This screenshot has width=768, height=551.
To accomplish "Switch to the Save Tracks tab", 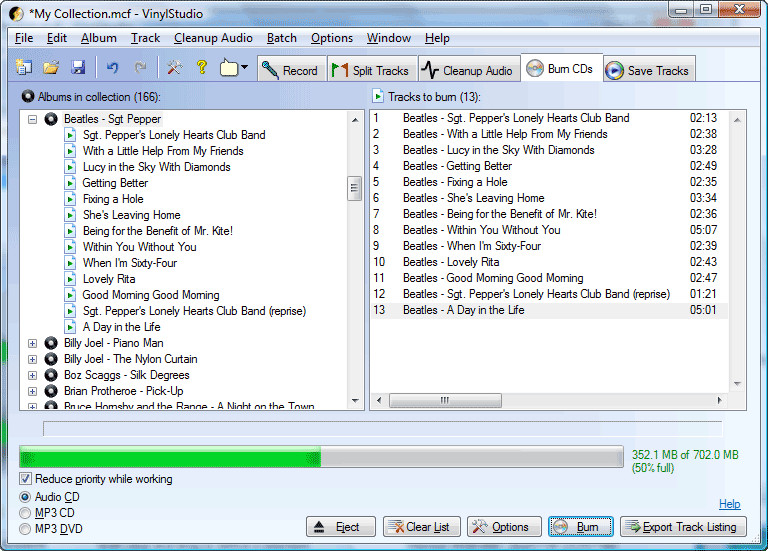I will point(649,70).
